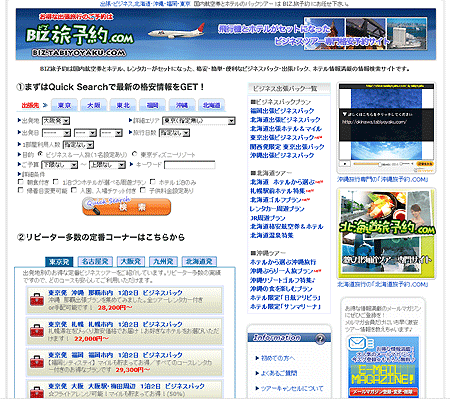450x399 pixels.
Task: Check the 1泊ずつホテルが選べる周遊プラン checkbox
Action: [56, 182]
